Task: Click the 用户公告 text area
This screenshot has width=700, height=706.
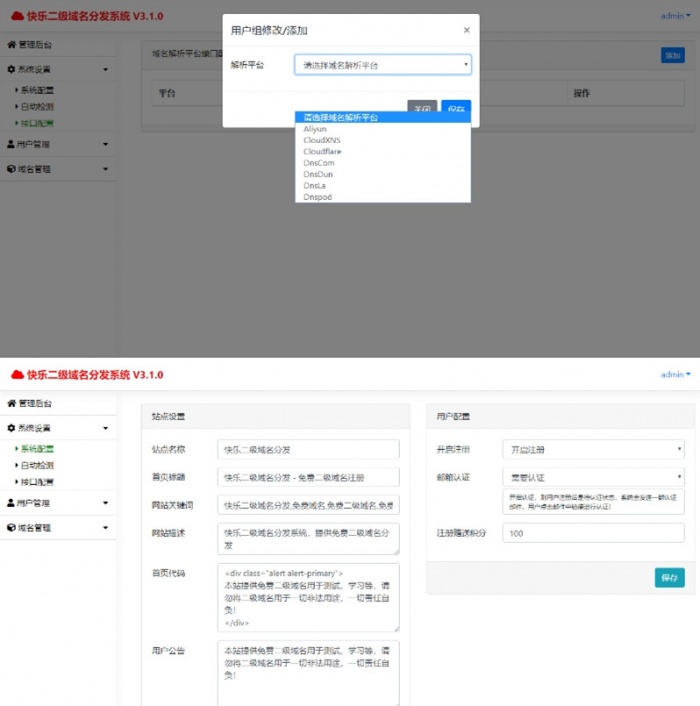Action: 308,673
